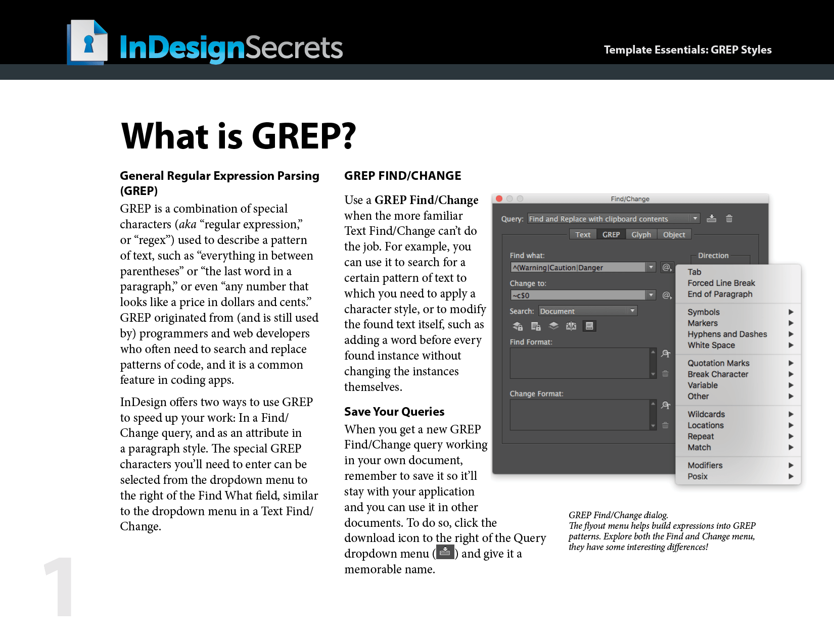Viewport: 834px width, 644px height.
Task: Open special characters flyout beside Change To
Action: tap(666, 294)
